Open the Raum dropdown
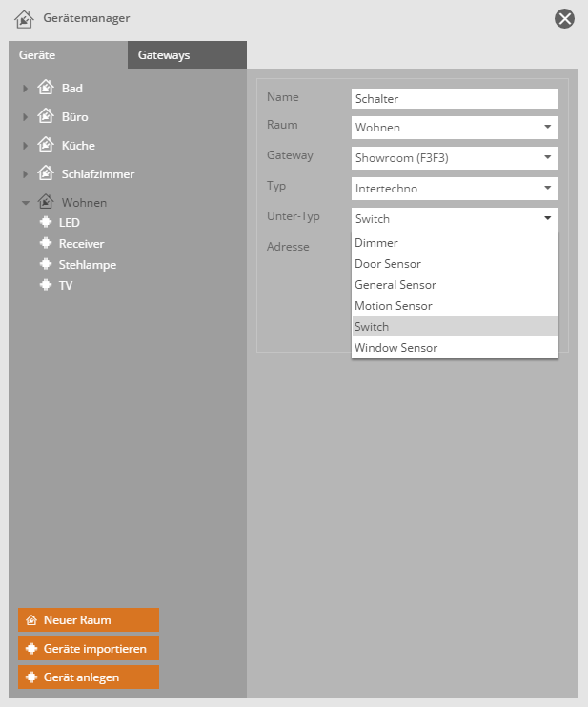 [454, 127]
